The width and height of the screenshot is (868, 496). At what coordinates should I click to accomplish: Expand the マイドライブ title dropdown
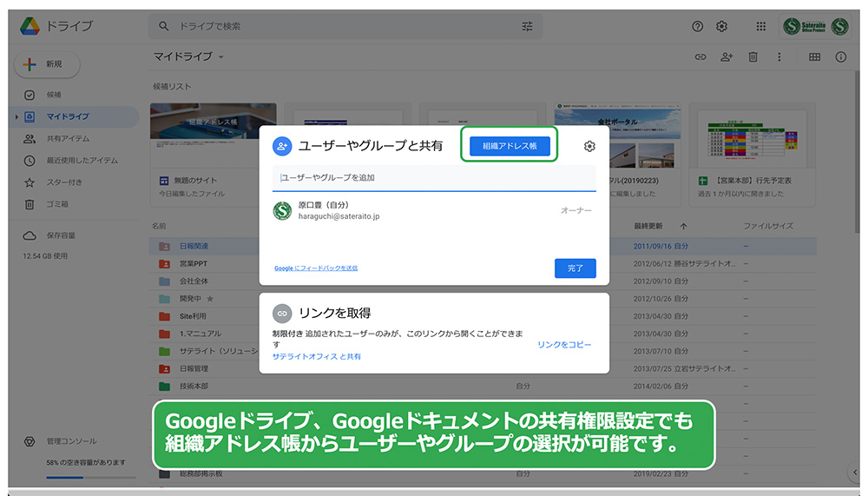(220, 57)
